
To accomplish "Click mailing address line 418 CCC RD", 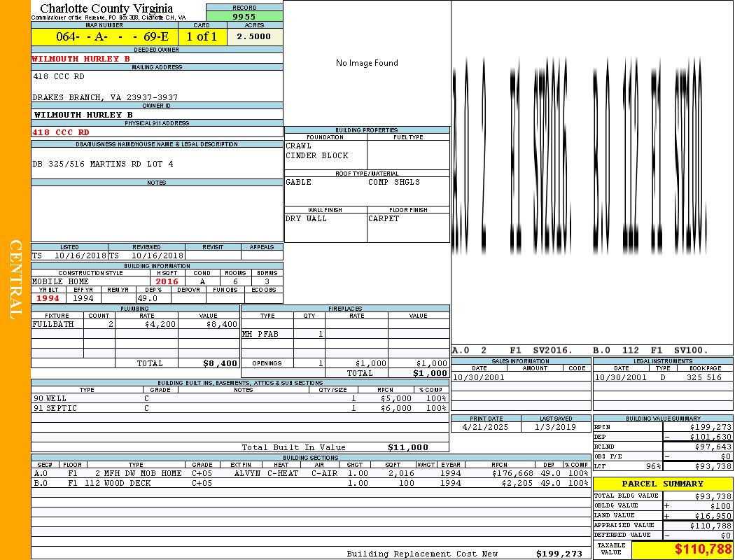I will tap(59, 76).
